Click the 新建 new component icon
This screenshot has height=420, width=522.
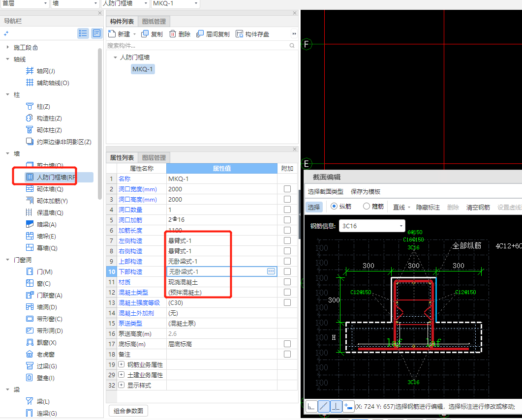(x=112, y=34)
